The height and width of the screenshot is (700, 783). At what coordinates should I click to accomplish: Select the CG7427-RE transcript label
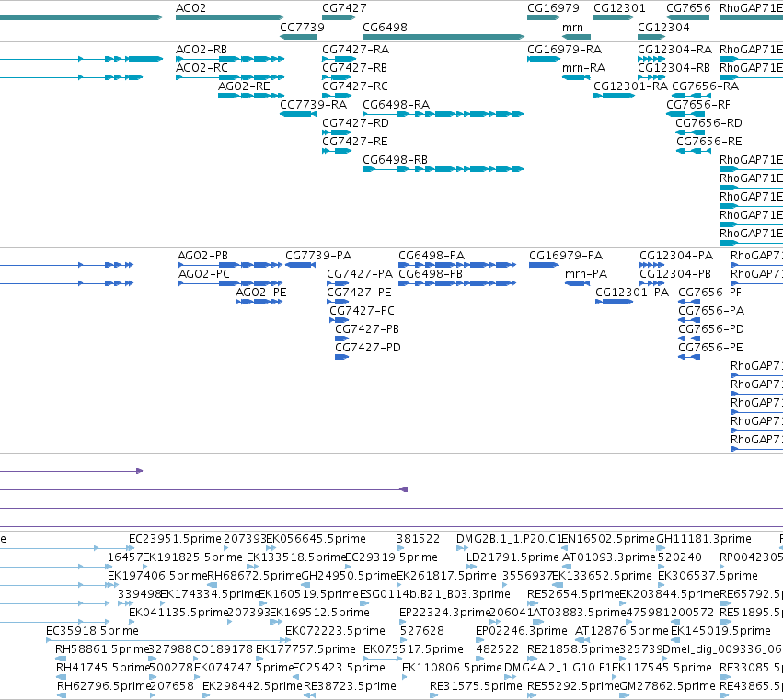point(354,142)
